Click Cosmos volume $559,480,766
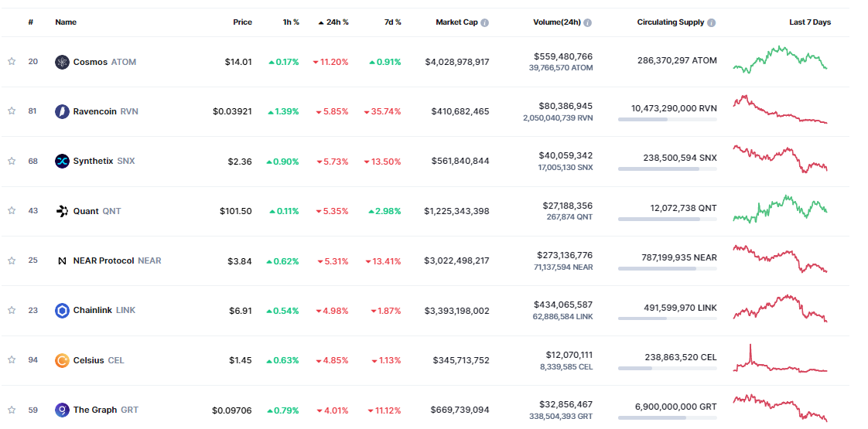 coord(563,56)
